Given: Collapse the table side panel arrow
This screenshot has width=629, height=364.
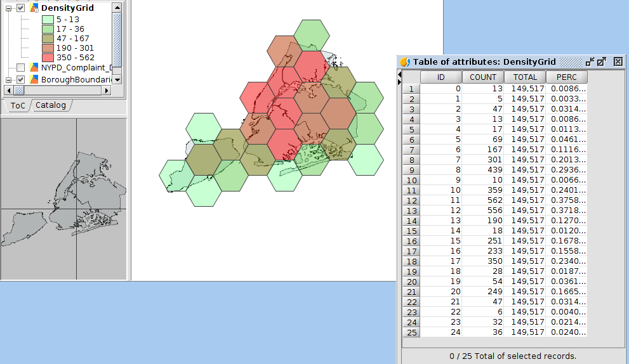Looking at the screenshot, I should (399, 74).
